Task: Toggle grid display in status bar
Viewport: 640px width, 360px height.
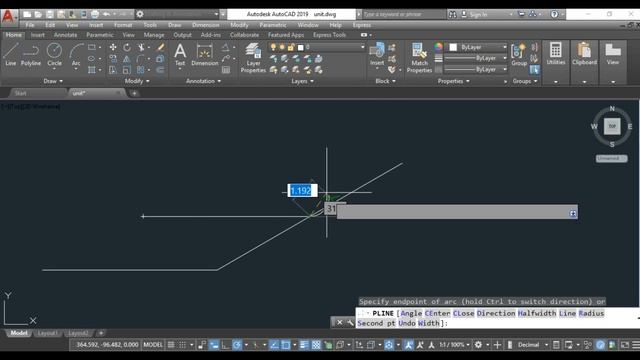Action: click(x=171, y=345)
